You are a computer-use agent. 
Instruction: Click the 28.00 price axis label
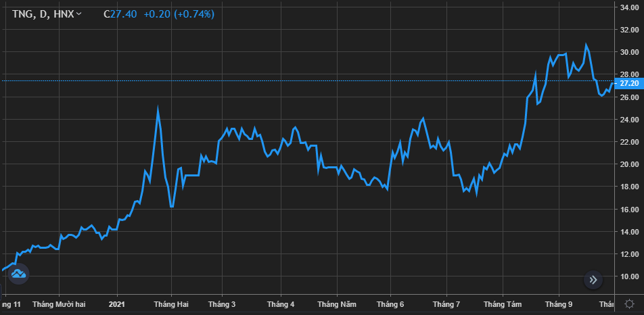tap(629, 74)
